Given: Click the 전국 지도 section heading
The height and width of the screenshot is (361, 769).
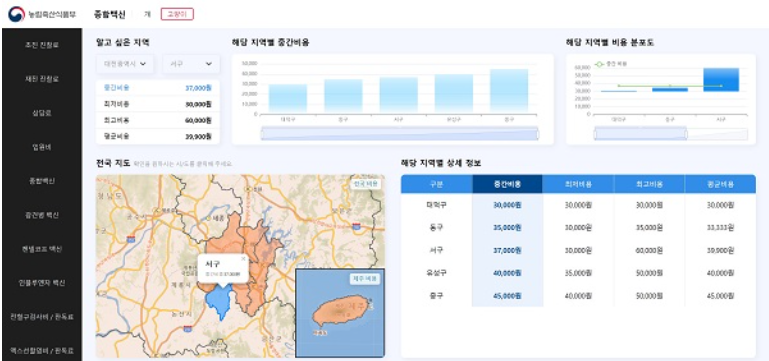Looking at the screenshot, I should tap(113, 163).
